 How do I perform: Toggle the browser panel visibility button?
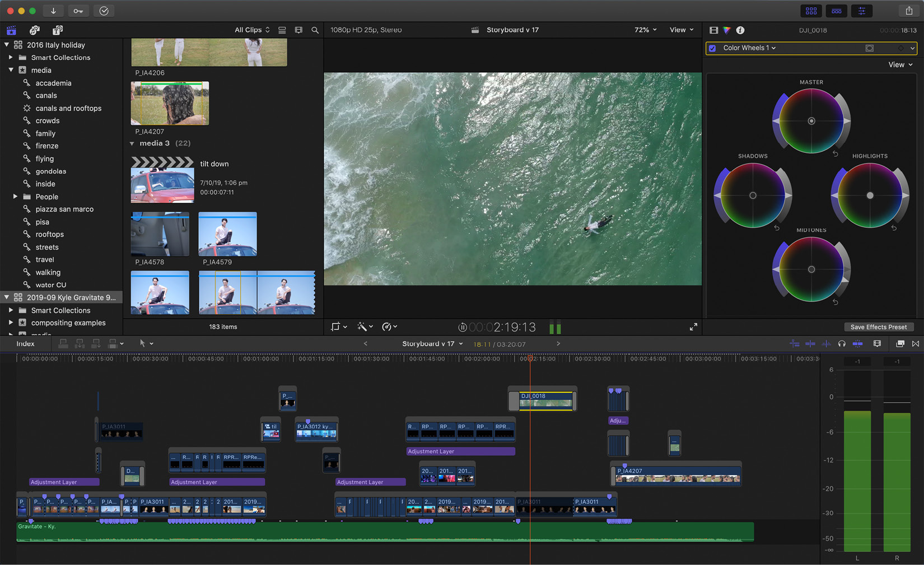pyautogui.click(x=811, y=11)
